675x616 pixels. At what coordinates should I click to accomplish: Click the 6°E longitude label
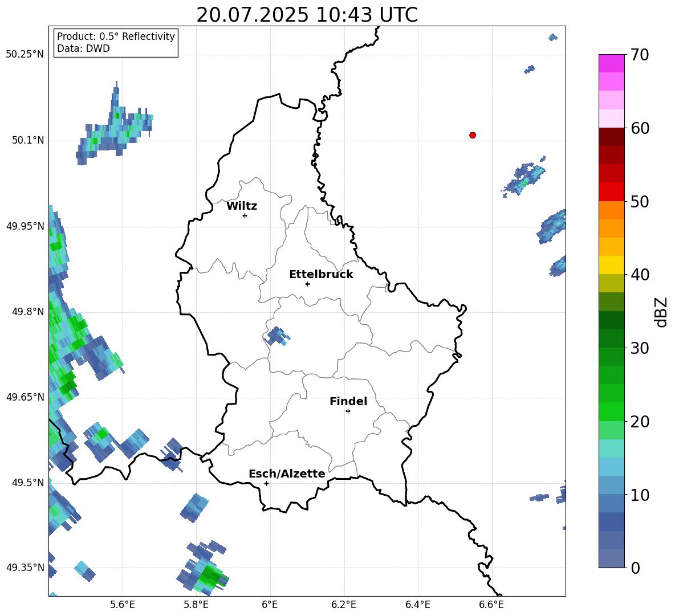coord(270,605)
